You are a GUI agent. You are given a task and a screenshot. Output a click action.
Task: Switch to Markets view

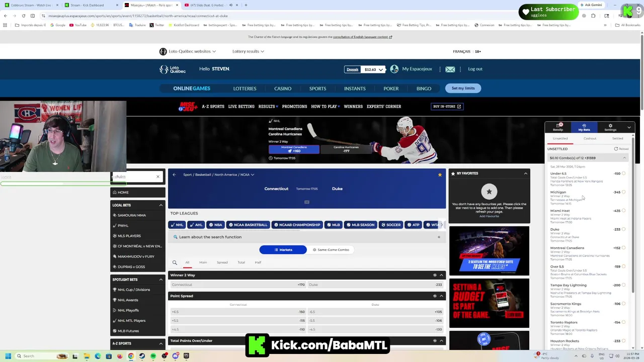[x=283, y=250]
